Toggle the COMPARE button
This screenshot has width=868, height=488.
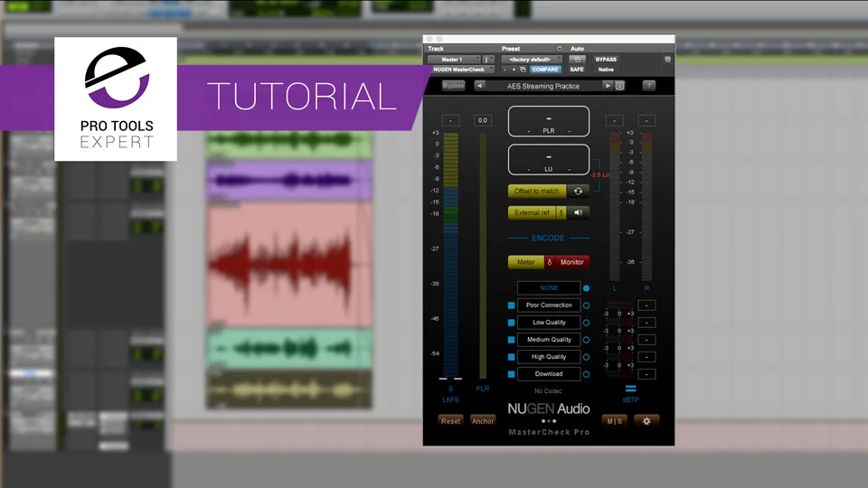[x=545, y=70]
